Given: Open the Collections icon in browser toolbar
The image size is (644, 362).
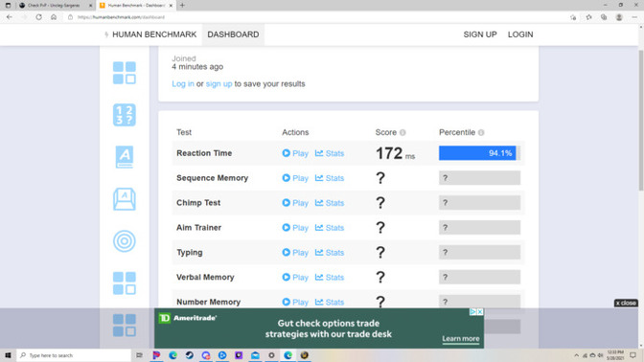Looking at the screenshot, I should pyautogui.click(x=604, y=17).
